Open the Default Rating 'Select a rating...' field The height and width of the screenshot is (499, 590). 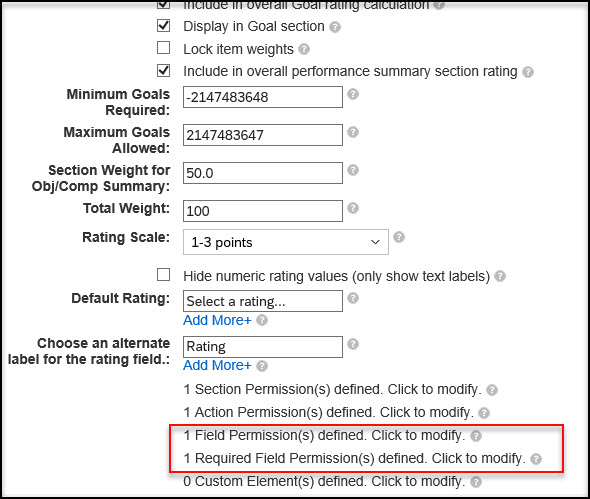pyautogui.click(x=263, y=301)
